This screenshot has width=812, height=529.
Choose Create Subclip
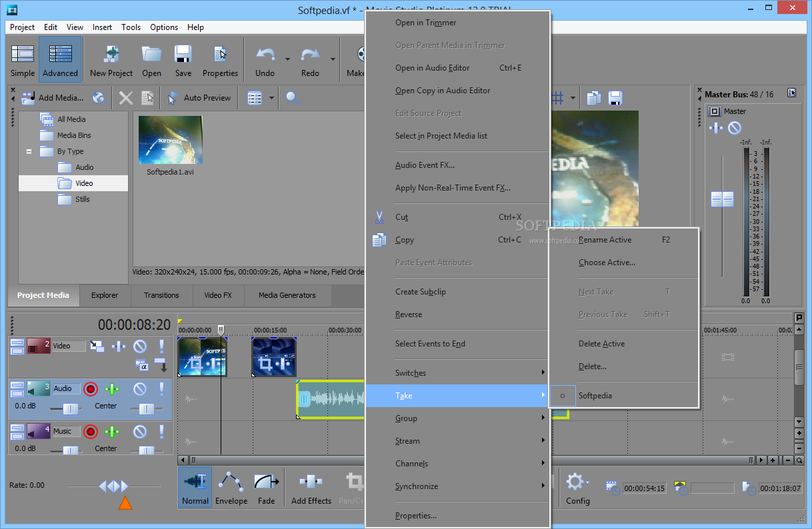point(457,292)
